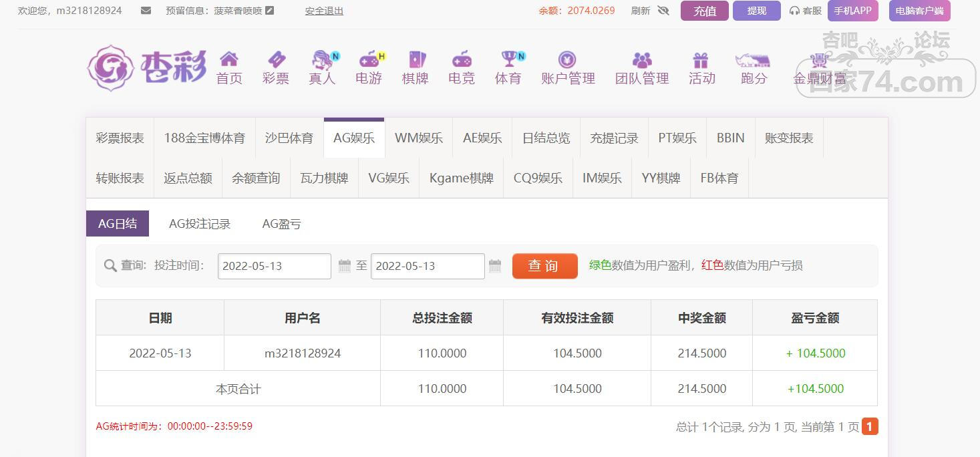The width and height of the screenshot is (980, 457).
Task: Switch to the WM娱乐 tab
Action: pyautogui.click(x=419, y=138)
